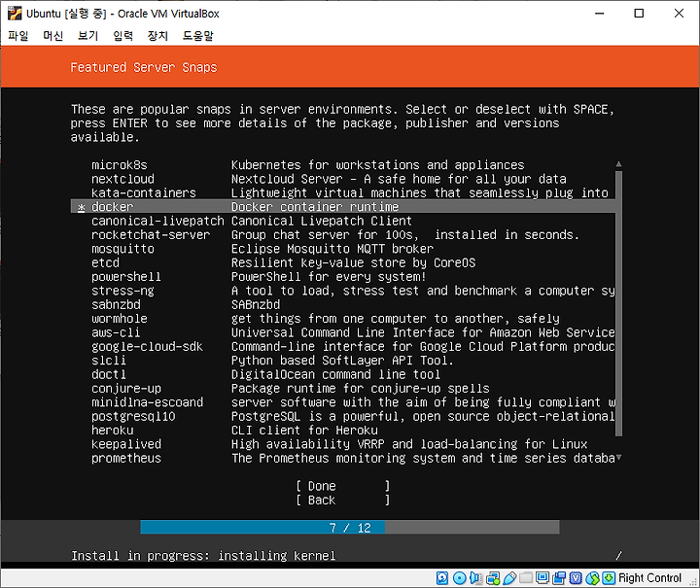Select the google-cloud-sdk snap row

pos(343,347)
